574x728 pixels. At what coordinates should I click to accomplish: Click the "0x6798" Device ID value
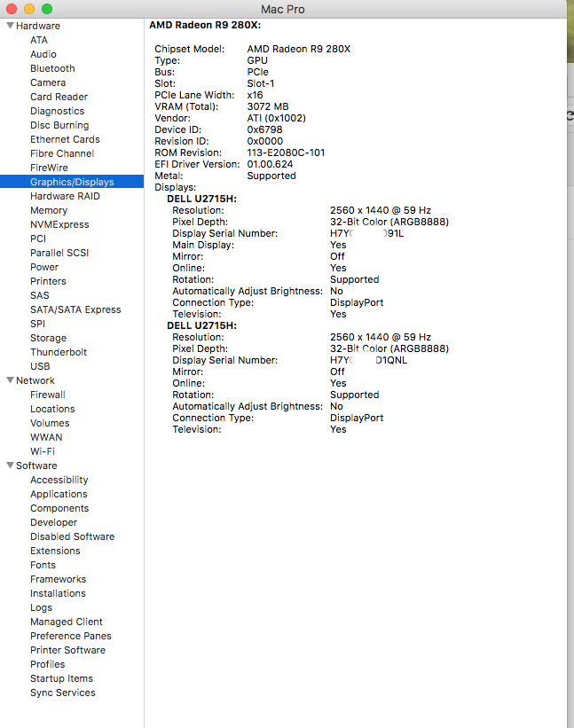click(264, 129)
